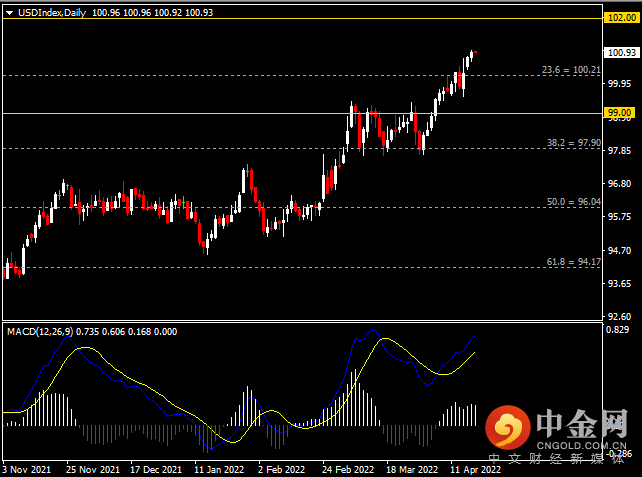Click the 99.95 price scale value
This screenshot has width=642, height=477.
point(619,84)
